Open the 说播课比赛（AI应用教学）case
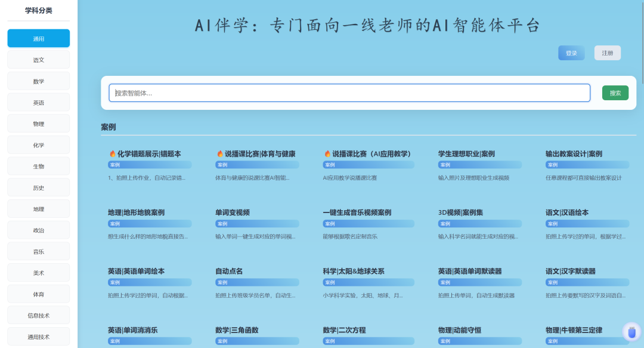 pyautogui.click(x=371, y=154)
